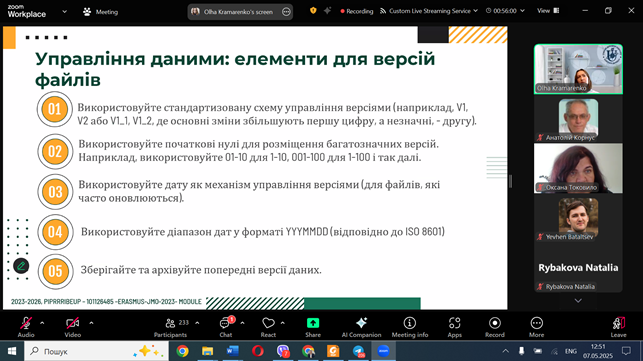Click the Leave meeting button

click(x=618, y=327)
